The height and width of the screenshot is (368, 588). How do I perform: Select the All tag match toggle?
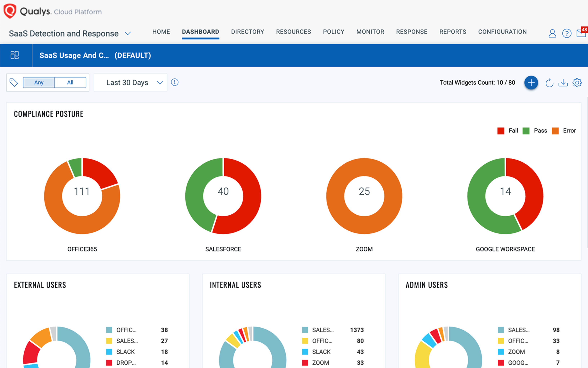click(70, 82)
